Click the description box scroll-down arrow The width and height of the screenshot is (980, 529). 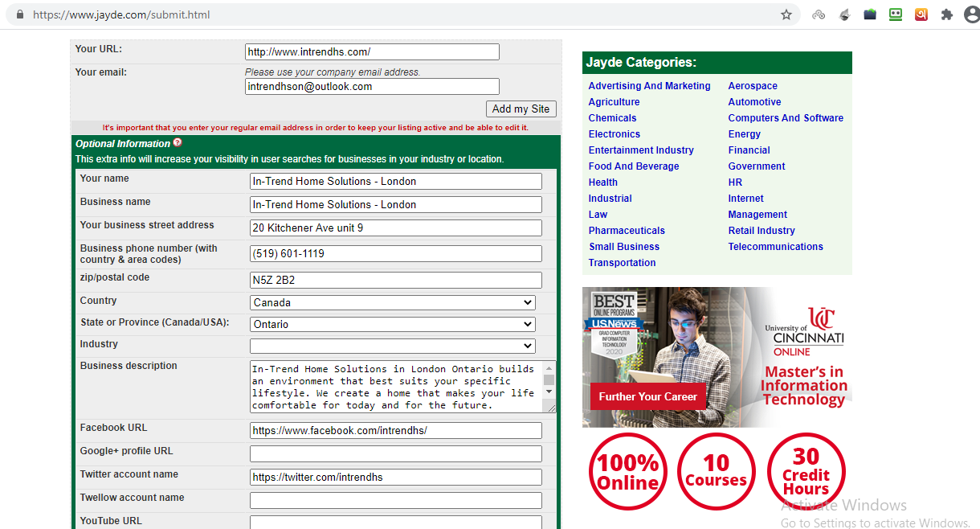tap(549, 392)
